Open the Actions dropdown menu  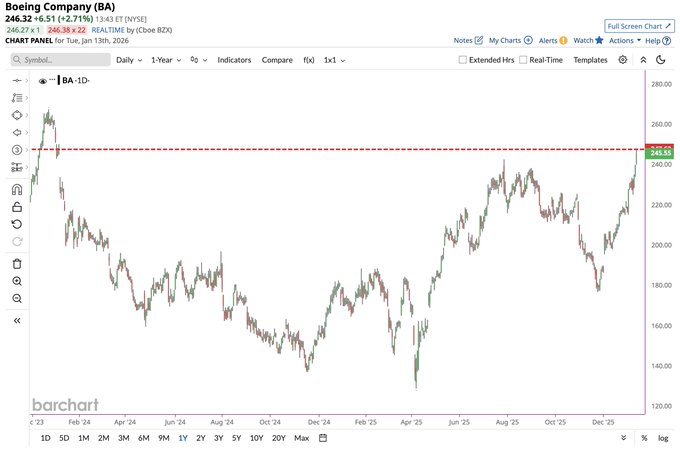(624, 40)
